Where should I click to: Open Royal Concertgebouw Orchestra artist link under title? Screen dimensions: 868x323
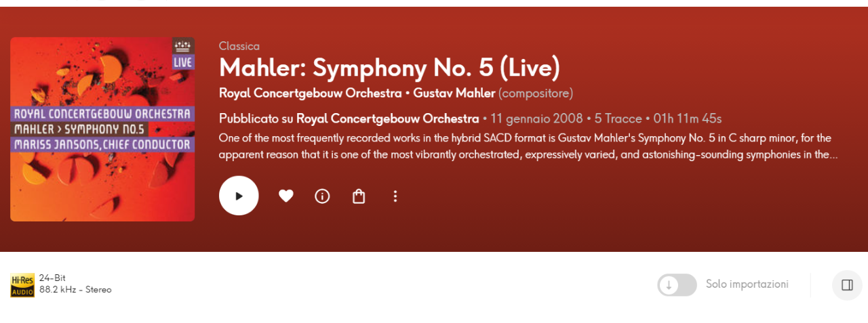311,93
